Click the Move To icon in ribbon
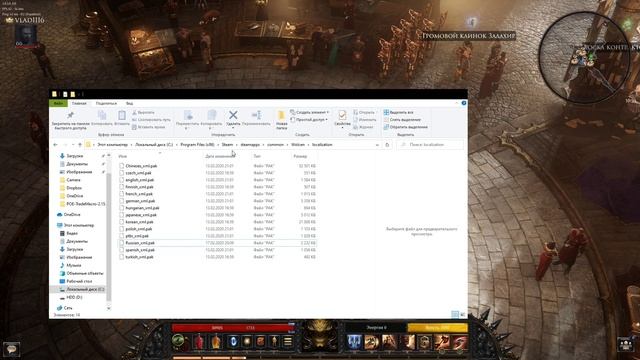 tap(188, 115)
